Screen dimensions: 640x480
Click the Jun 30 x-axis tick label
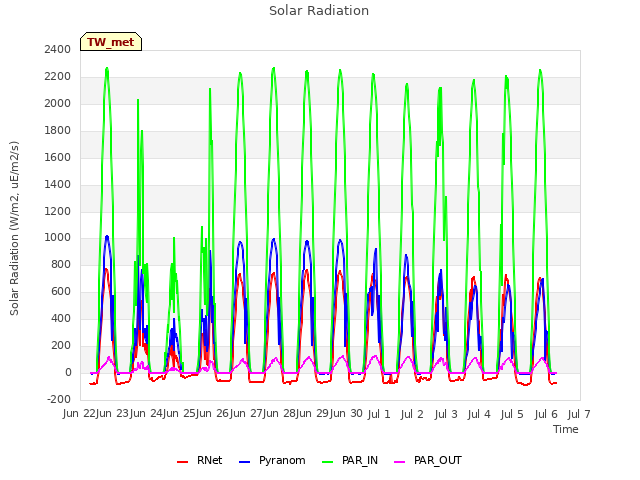[x=346, y=413]
